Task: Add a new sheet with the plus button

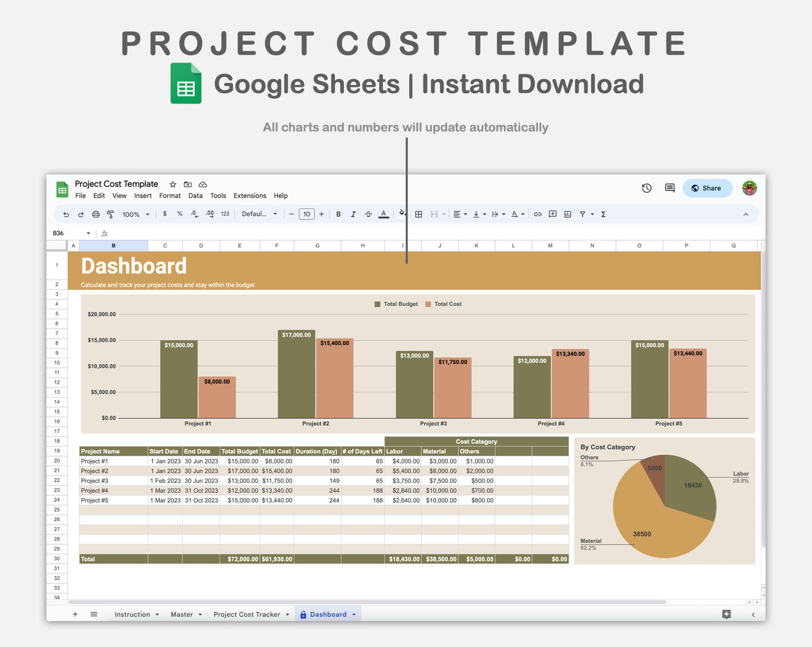Action: coord(75,614)
